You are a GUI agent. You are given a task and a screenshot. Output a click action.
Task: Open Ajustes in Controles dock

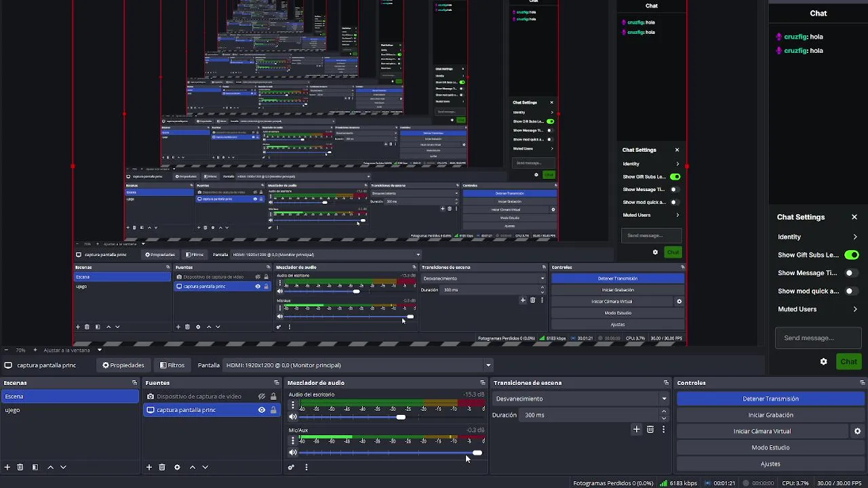(x=770, y=464)
